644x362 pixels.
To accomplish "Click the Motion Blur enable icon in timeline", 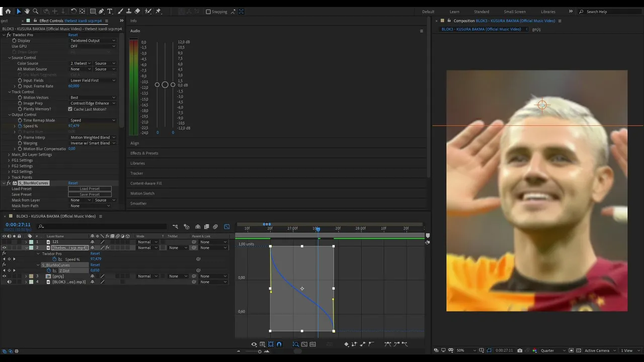I will pos(215,227).
